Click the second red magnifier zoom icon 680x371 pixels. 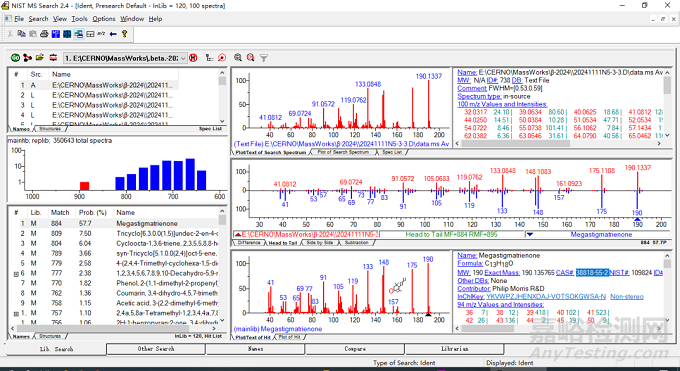click(251, 58)
